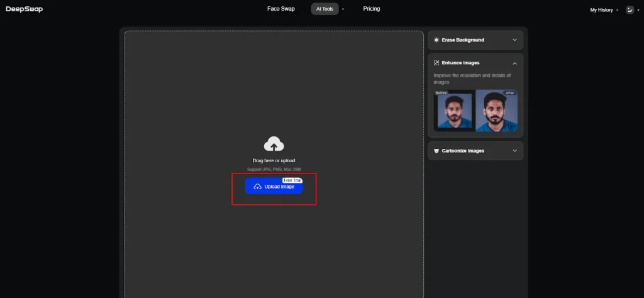Viewport: 644px width, 298px height.
Task: Open My History
Action: coord(601,10)
